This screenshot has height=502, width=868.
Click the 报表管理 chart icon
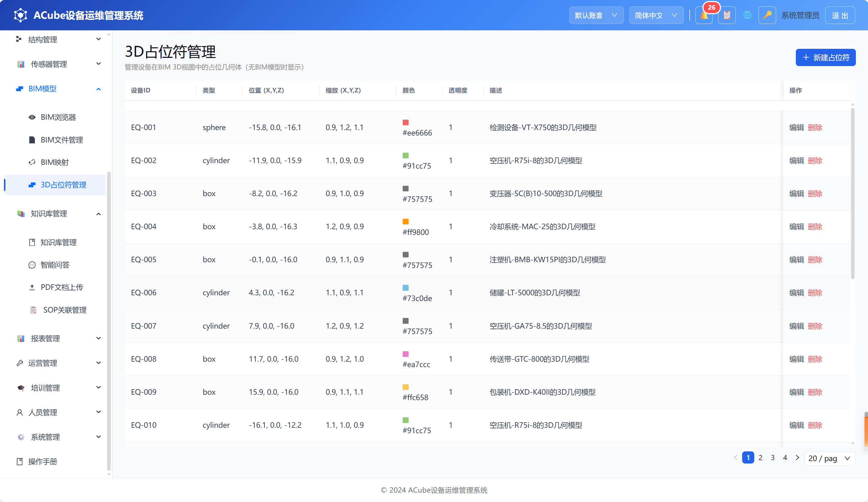[21, 338]
